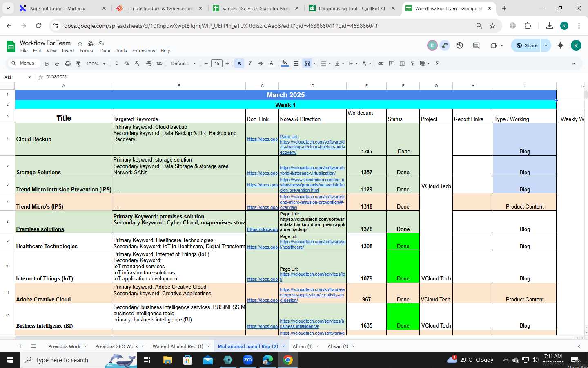Open the Format menu
Image resolution: width=588 pixels, height=368 pixels.
87,51
